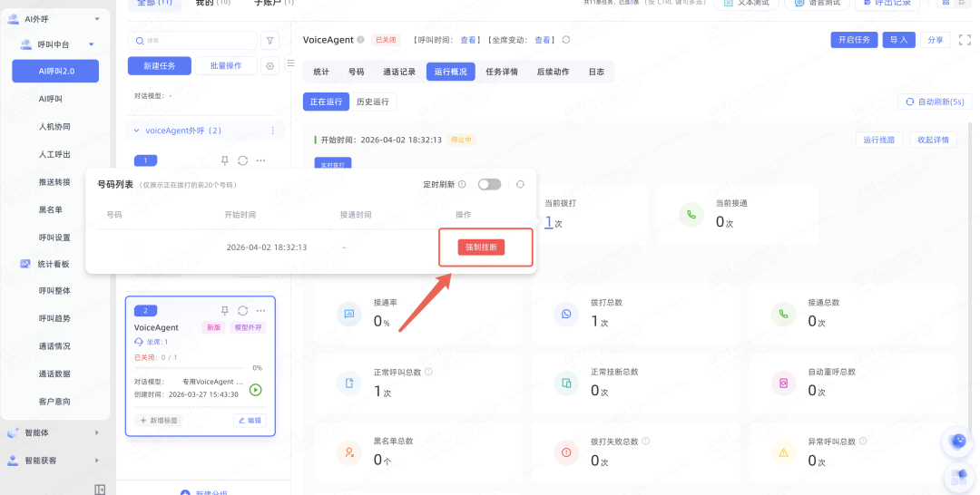
Task: Toggle the 定时刷新 switch on
Action: point(489,184)
